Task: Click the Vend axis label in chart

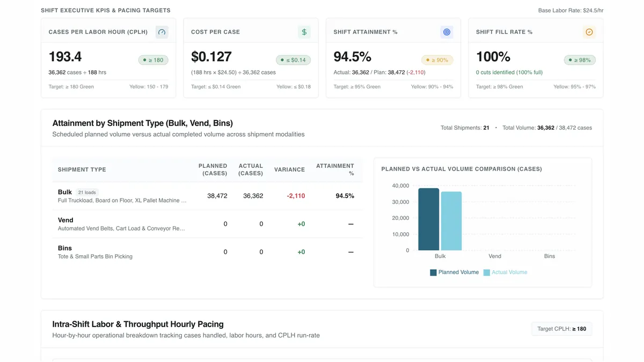Action: coord(495,256)
